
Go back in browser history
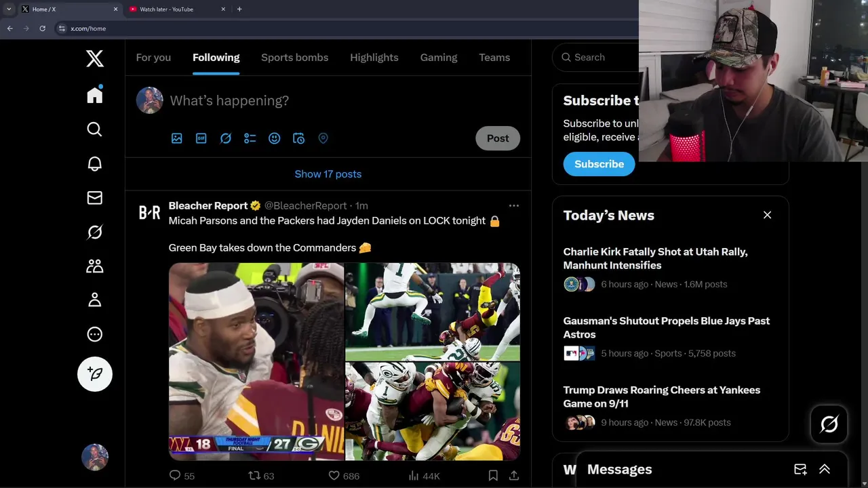tap(9, 28)
